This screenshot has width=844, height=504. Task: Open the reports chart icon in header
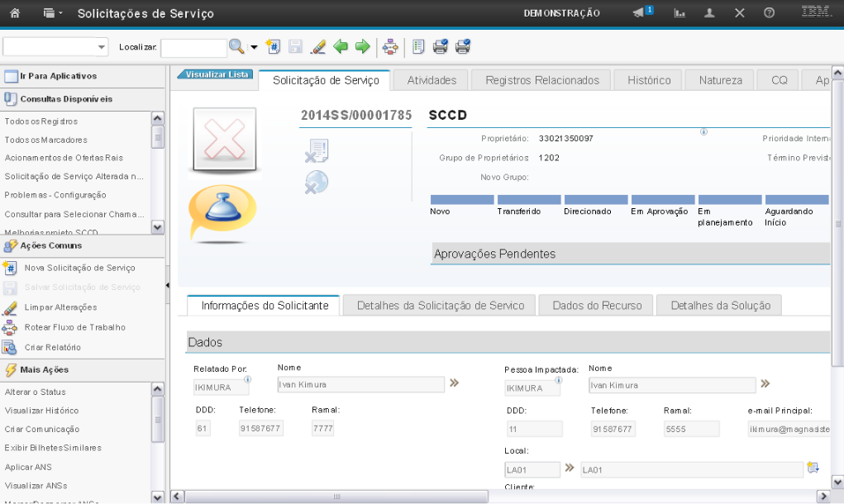point(679,13)
